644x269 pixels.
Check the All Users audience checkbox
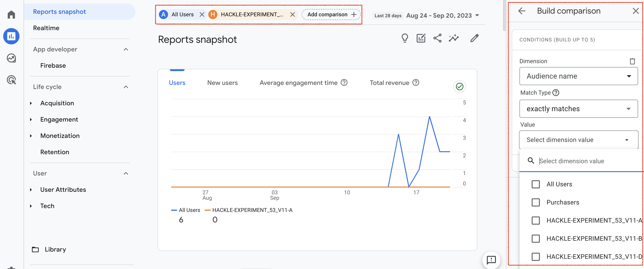535,184
